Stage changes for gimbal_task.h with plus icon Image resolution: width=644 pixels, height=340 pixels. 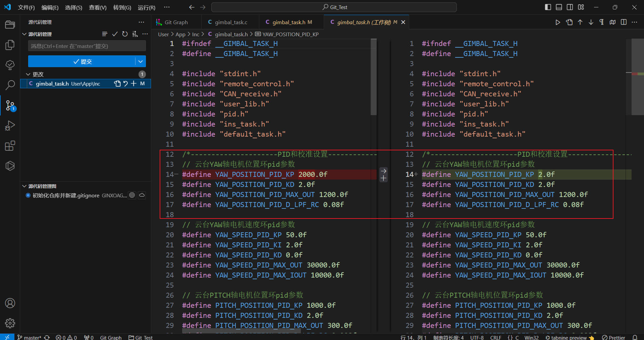pyautogui.click(x=133, y=84)
